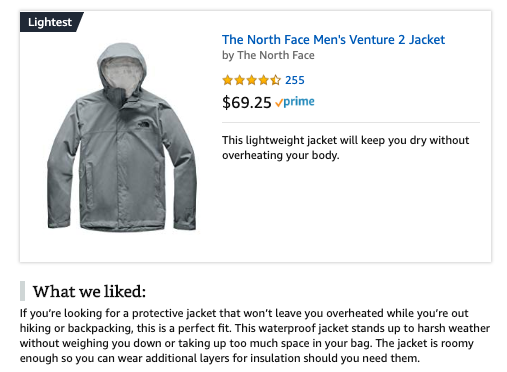Click the first gold star
Screen dimensions: 507x372
[x=228, y=80]
